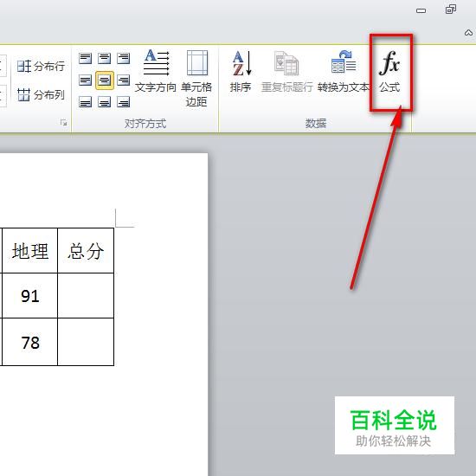The width and height of the screenshot is (476, 476).
Task: Select align top left icon
Action: (86, 58)
